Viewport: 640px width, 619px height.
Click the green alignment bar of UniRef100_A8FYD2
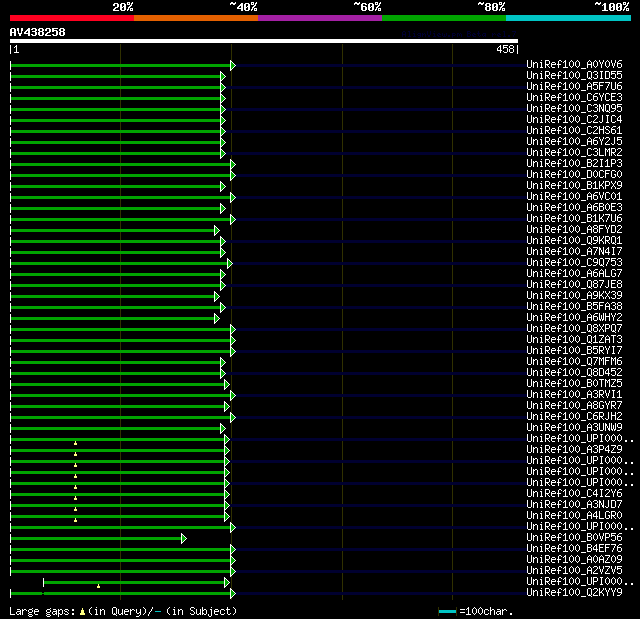(x=112, y=231)
